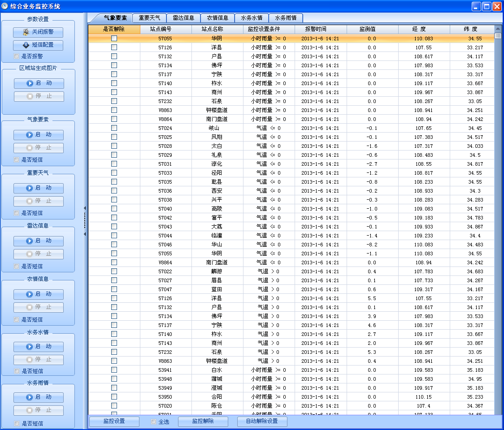
Task: Click the 监控设置 button
Action: [x=114, y=421]
